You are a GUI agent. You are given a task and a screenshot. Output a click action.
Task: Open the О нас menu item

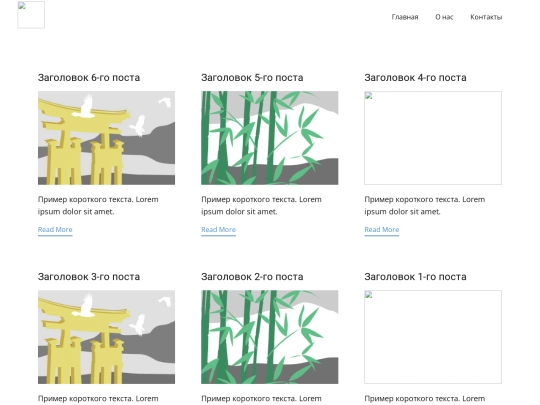click(x=444, y=17)
